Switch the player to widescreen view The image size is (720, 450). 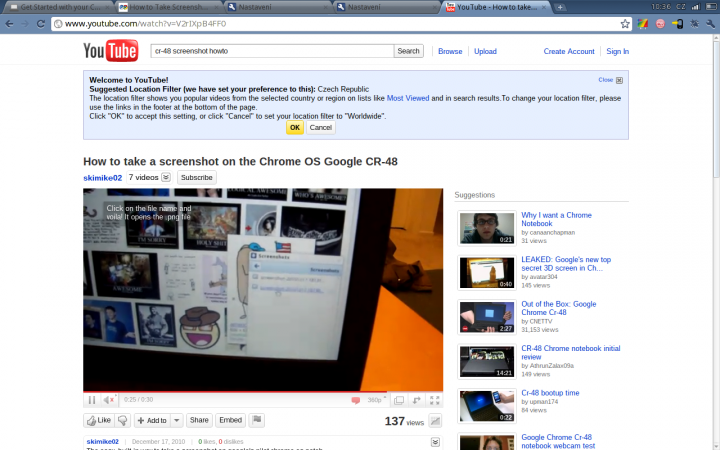[399, 400]
